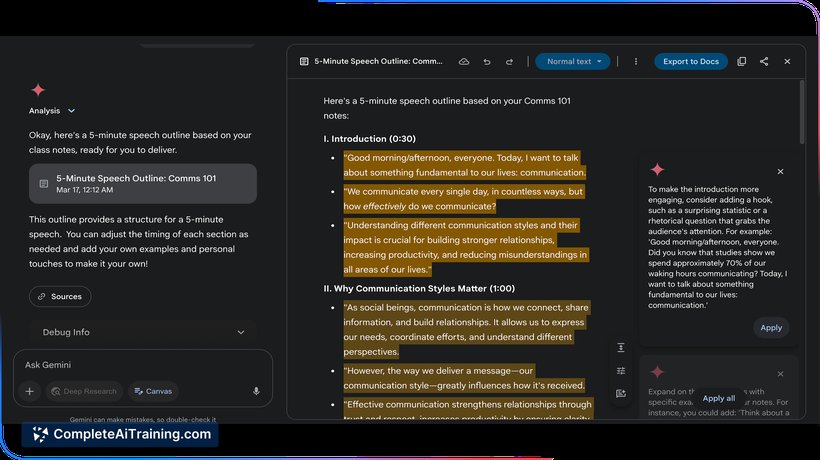820x460 pixels.
Task: Open the 5-Minute Speech Outline card
Action: click(143, 183)
